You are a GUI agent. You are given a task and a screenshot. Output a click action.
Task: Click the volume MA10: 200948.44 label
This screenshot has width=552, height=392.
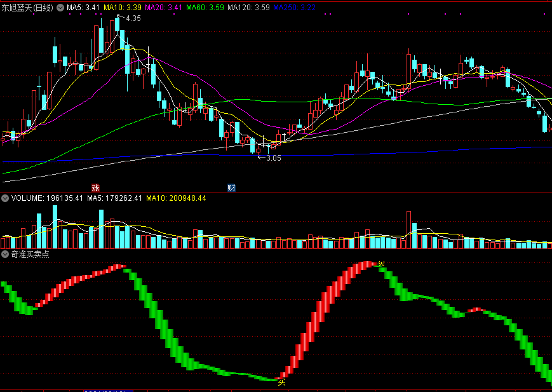pos(176,198)
